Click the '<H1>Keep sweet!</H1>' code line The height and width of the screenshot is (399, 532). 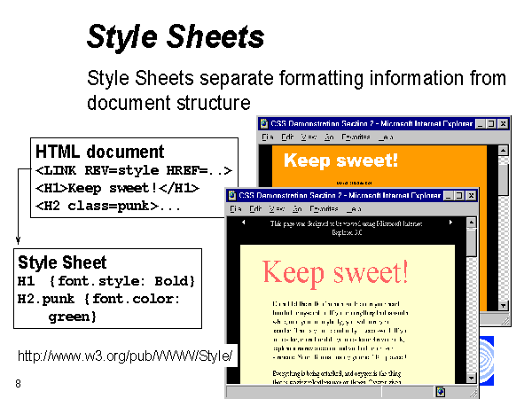pos(117,188)
